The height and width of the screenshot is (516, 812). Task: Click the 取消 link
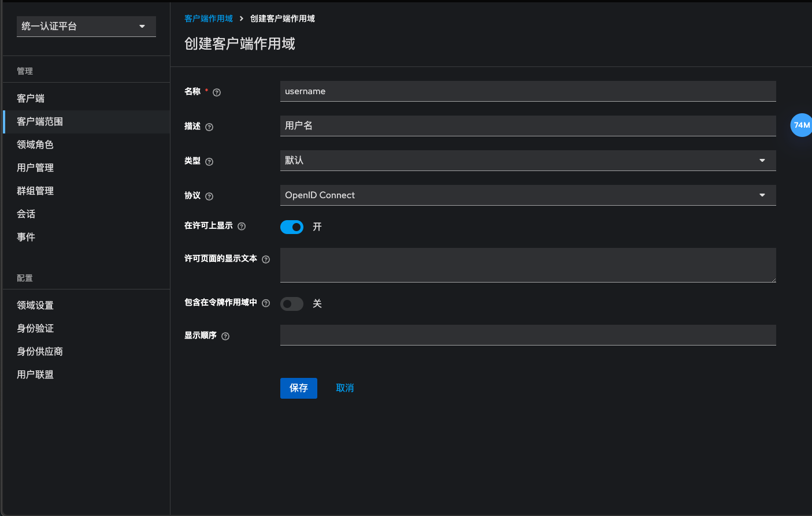click(345, 388)
